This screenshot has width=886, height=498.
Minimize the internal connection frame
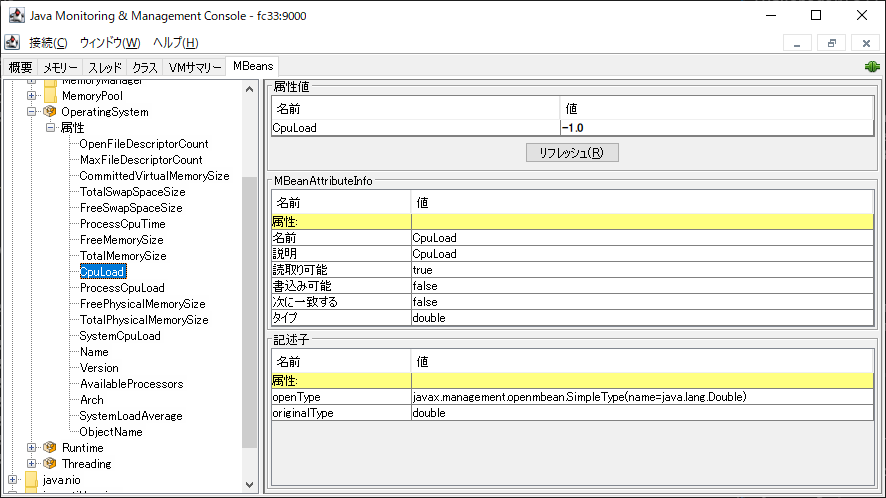797,43
